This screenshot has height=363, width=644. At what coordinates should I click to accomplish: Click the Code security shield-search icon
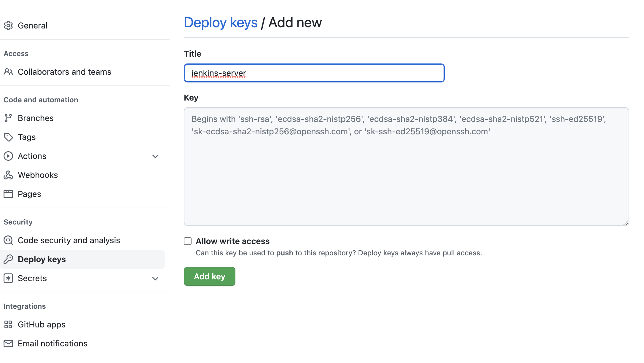click(8, 240)
